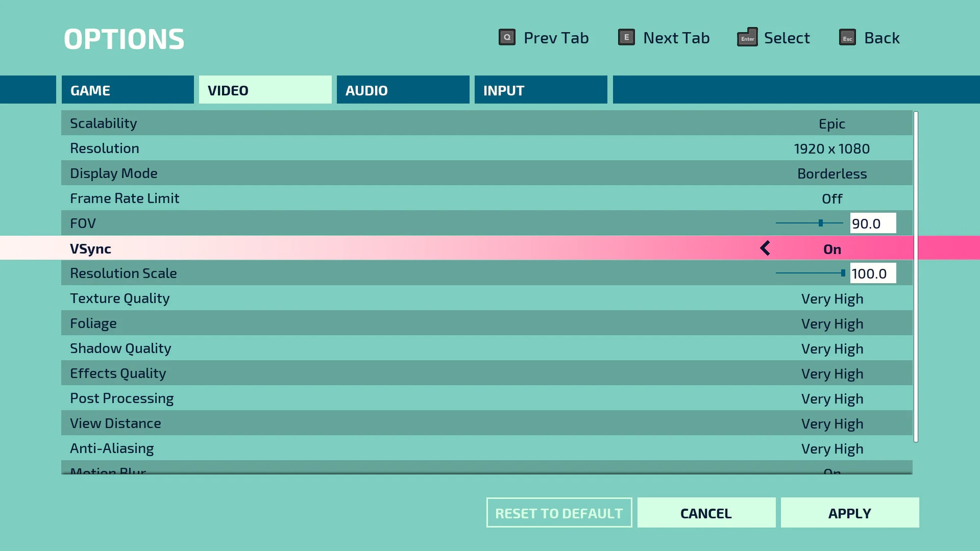The image size is (980, 551).
Task: Change Texture Quality Very High option
Action: pyautogui.click(x=832, y=298)
